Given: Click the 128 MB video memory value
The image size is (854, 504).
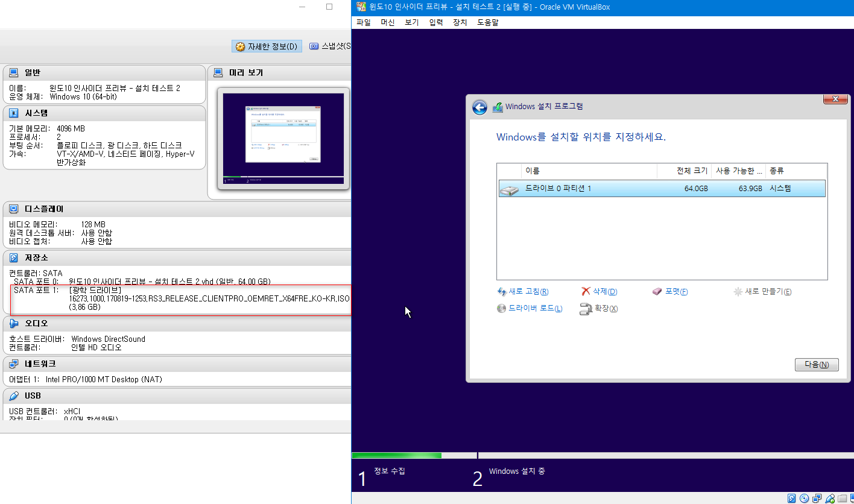Looking at the screenshot, I should (93, 225).
